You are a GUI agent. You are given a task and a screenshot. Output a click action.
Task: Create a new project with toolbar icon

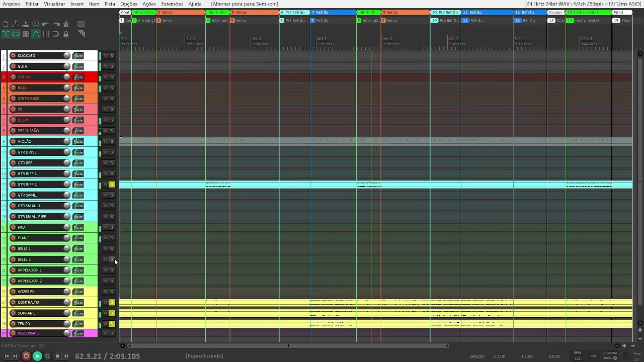pos(6,24)
